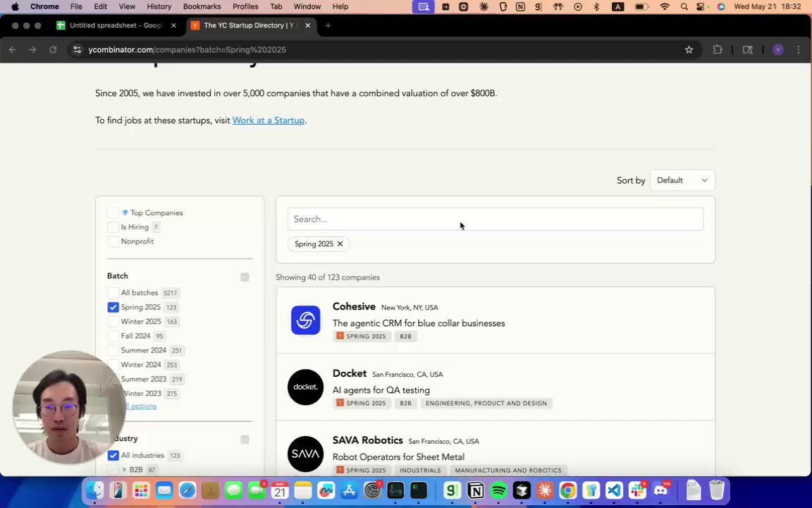
Task: Launch Safari from the Dock
Action: click(x=187, y=490)
